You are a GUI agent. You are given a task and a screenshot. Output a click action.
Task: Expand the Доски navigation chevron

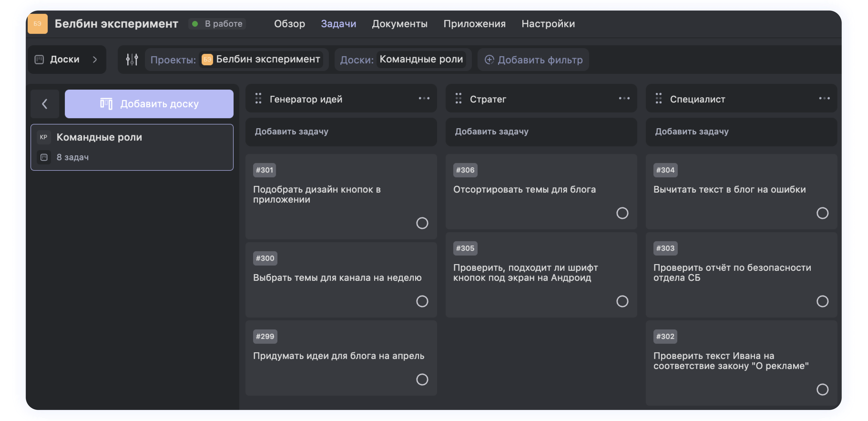(x=95, y=59)
